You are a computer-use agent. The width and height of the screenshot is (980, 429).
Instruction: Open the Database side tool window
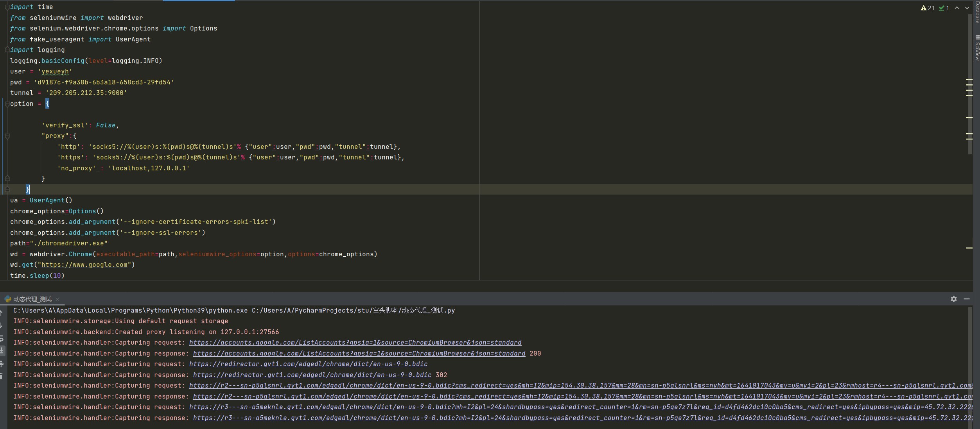point(977,12)
